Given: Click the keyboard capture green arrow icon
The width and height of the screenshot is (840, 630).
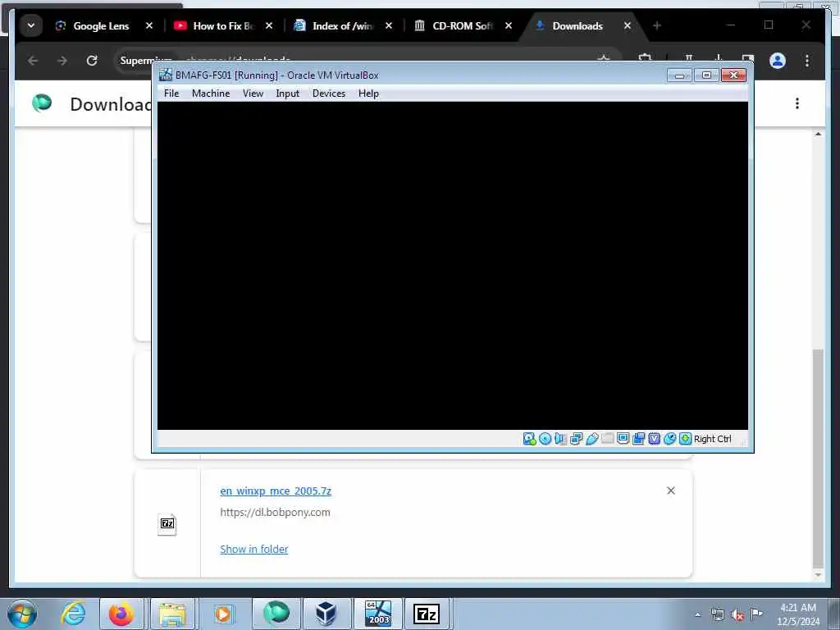Looking at the screenshot, I should click(x=685, y=439).
